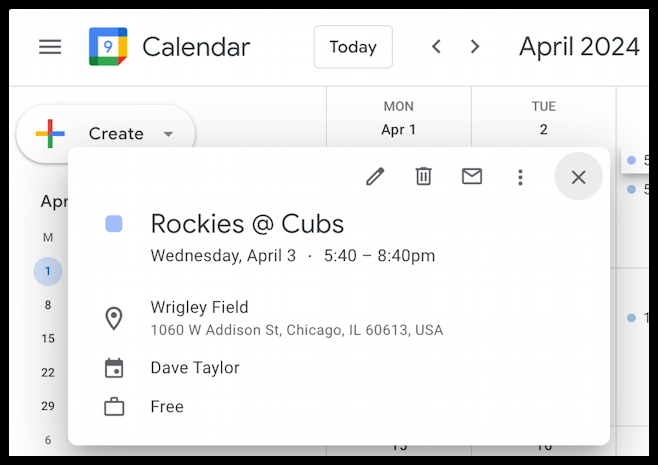This screenshot has height=465, width=658.
Task: Select day 15 in mini calendar
Action: click(48, 338)
